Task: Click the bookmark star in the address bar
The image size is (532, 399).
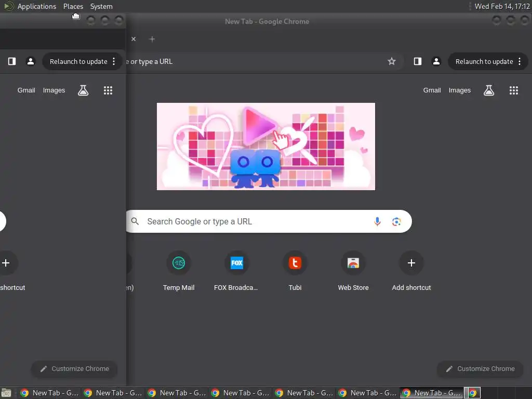Action: pos(392,61)
